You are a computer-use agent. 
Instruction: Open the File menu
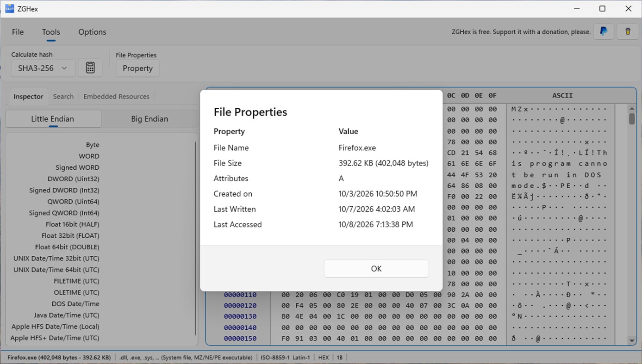point(18,32)
